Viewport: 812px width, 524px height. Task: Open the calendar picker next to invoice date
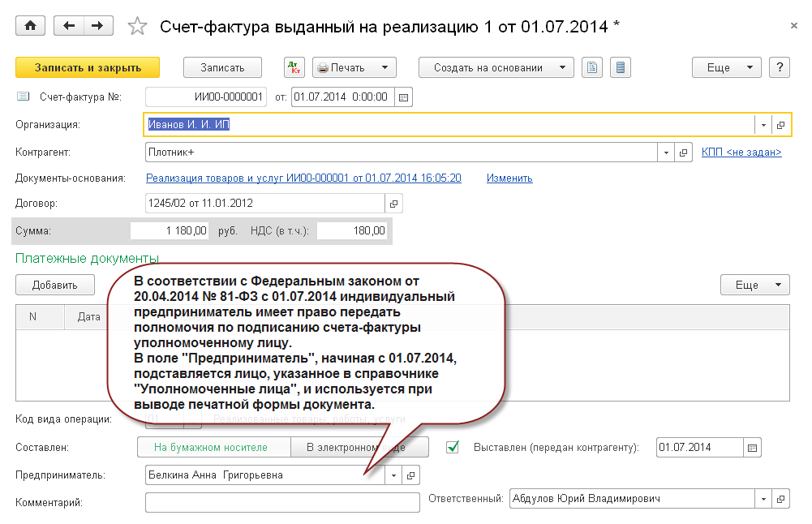[404, 98]
